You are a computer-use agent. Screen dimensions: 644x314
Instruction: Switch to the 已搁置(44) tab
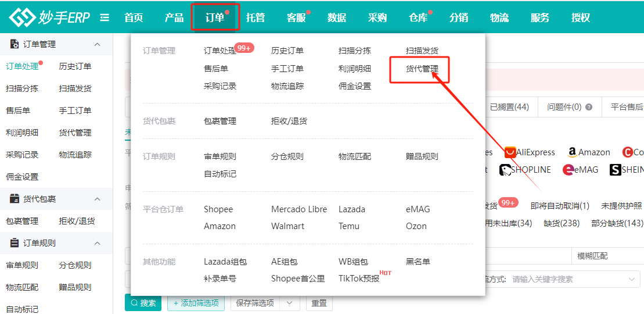pyautogui.click(x=509, y=107)
